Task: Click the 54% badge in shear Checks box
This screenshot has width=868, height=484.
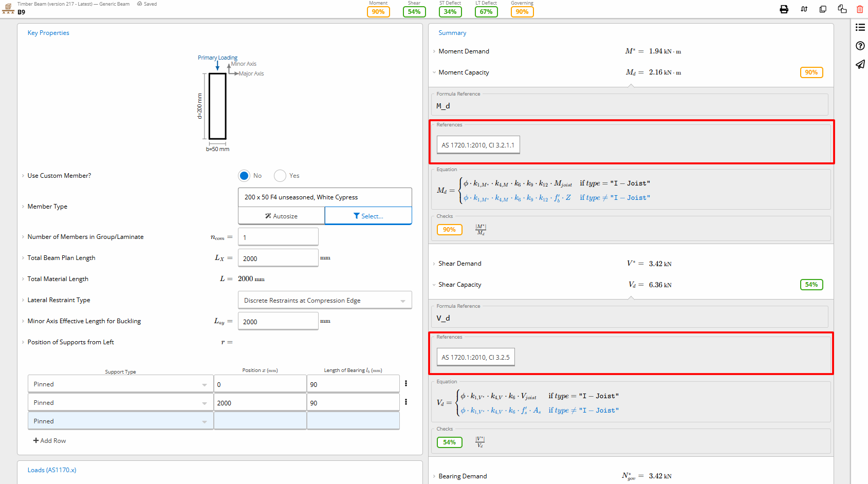Action: point(450,442)
